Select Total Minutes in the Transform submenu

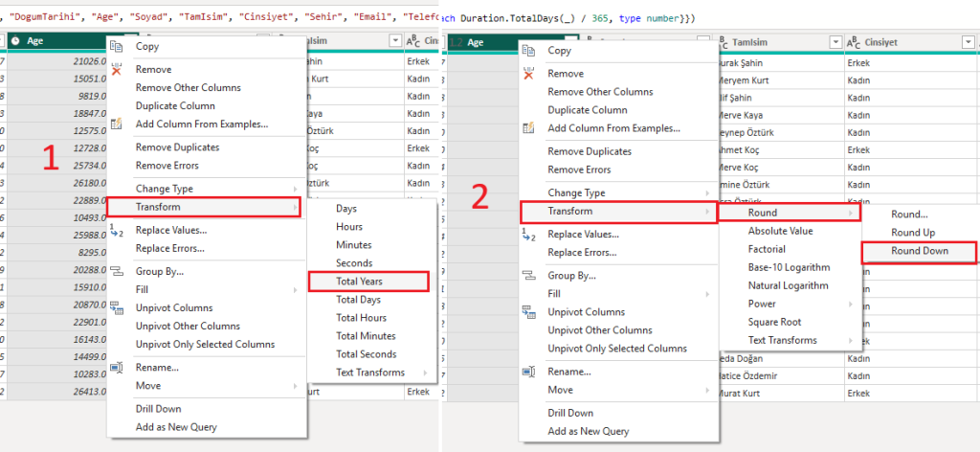366,336
